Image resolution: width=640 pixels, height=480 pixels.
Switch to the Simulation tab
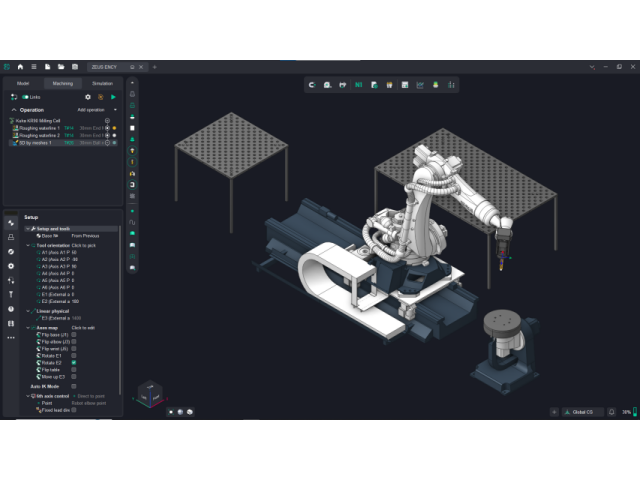[102, 83]
